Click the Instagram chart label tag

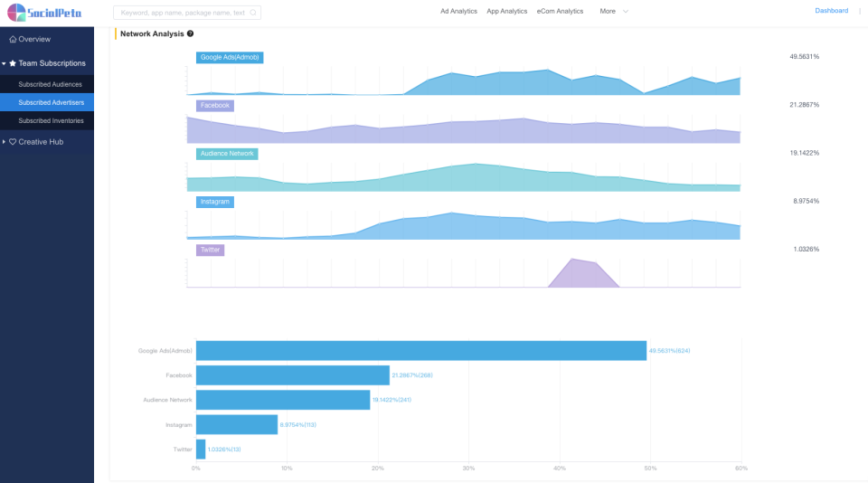tap(215, 203)
